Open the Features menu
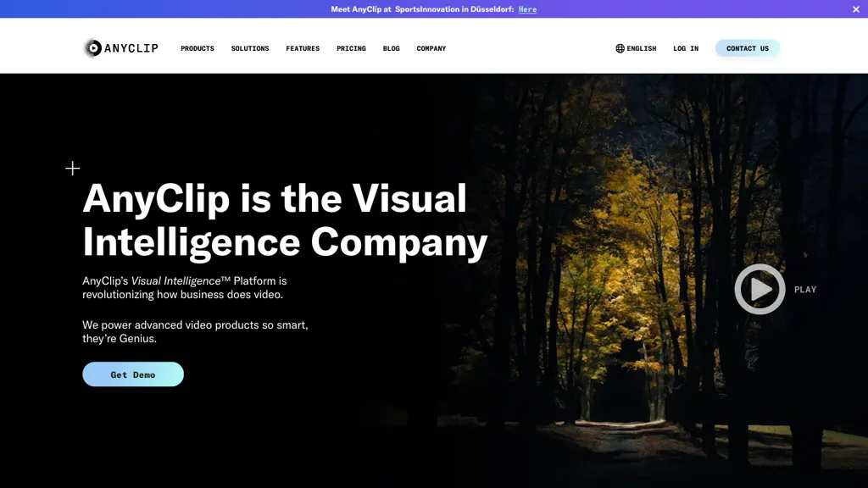Viewport: 868px width, 488px height. 303,48
